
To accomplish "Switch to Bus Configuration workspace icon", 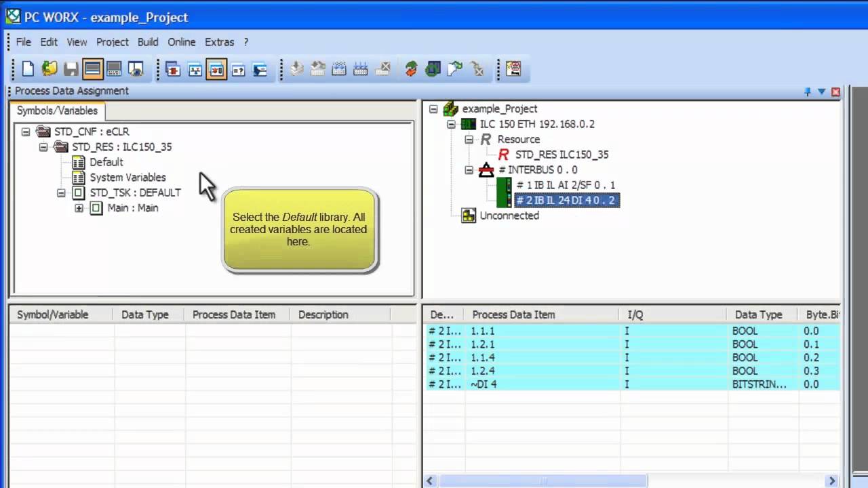I will pos(195,68).
